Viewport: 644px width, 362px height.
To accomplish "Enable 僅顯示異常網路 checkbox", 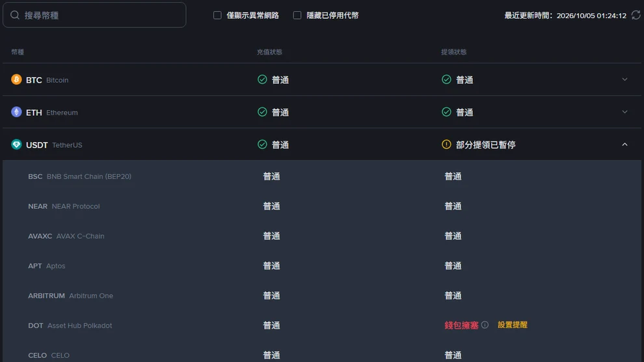I will tap(217, 15).
